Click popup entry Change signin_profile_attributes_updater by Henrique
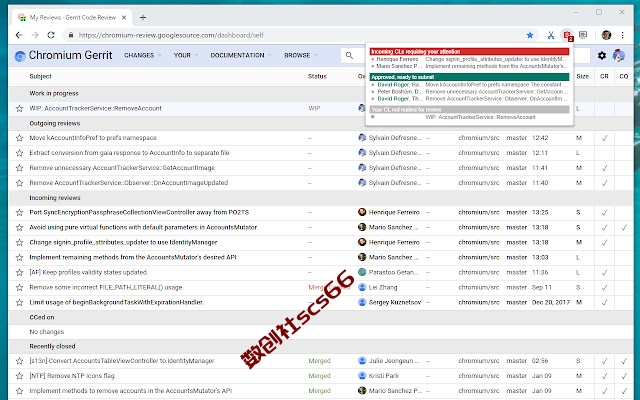 pyautogui.click(x=469, y=59)
